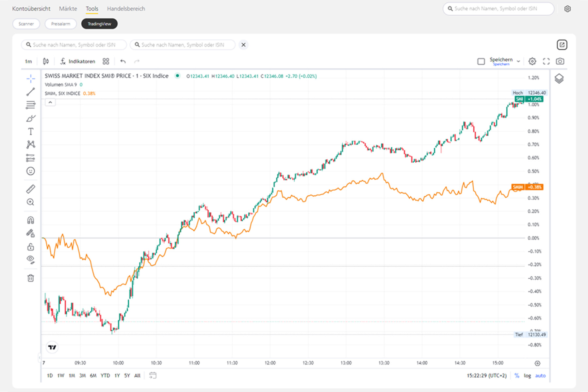Open the Handelsbereich menu
The image size is (588, 392).
click(x=126, y=9)
